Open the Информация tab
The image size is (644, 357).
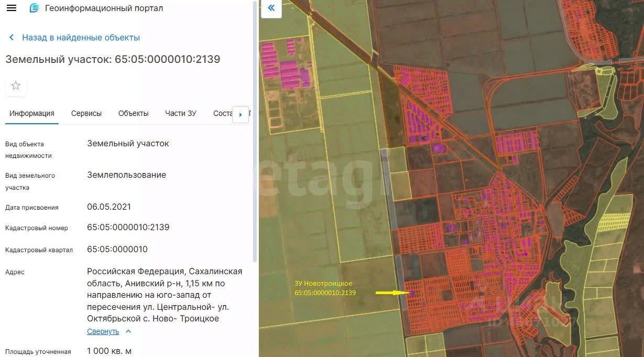(x=32, y=113)
